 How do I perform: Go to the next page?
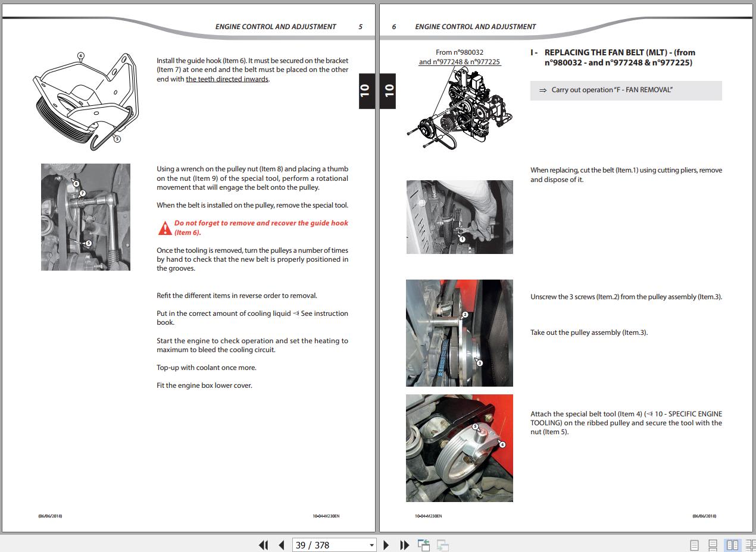(386, 545)
